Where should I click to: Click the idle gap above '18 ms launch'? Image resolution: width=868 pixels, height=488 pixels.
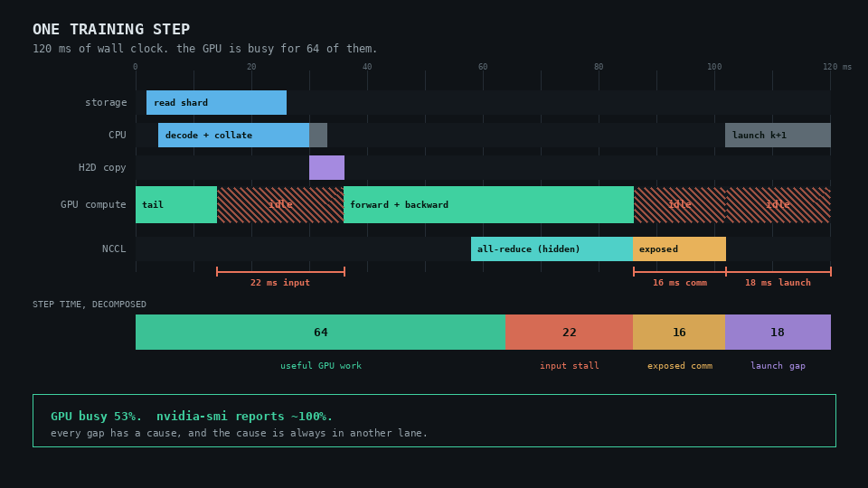click(778, 205)
